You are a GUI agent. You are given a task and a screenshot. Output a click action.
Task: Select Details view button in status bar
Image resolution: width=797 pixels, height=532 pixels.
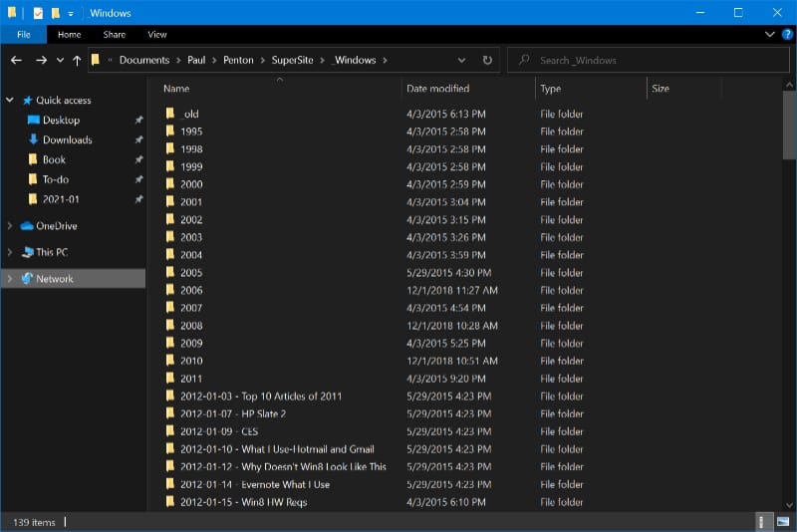(x=762, y=521)
